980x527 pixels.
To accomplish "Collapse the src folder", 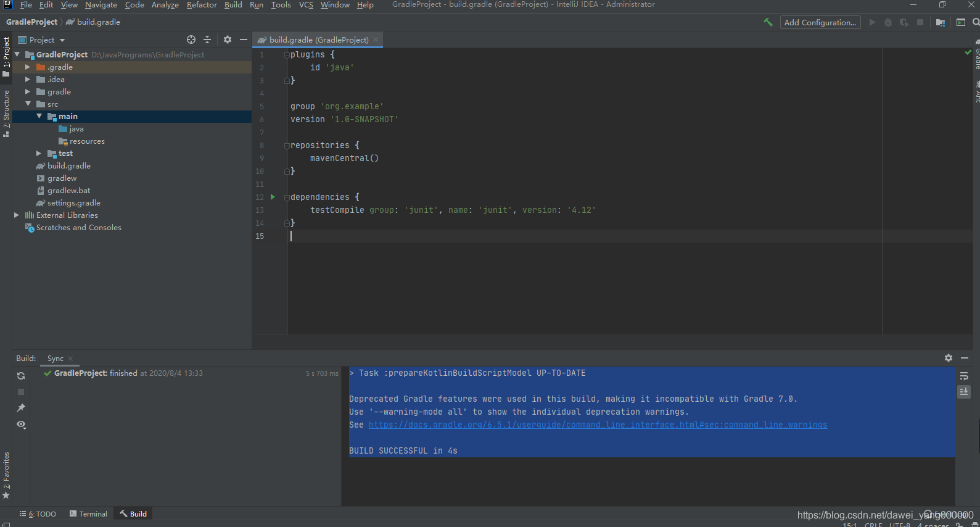I will coord(28,104).
